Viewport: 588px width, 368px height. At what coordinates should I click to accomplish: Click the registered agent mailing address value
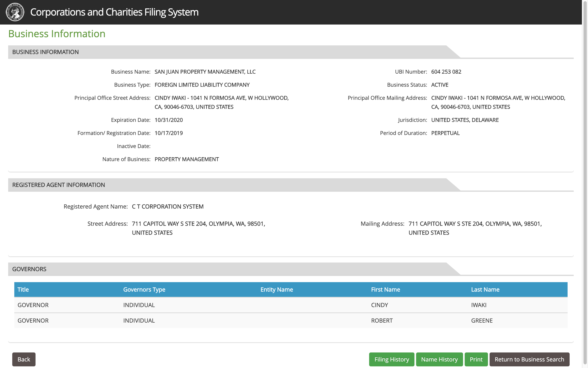pos(475,228)
